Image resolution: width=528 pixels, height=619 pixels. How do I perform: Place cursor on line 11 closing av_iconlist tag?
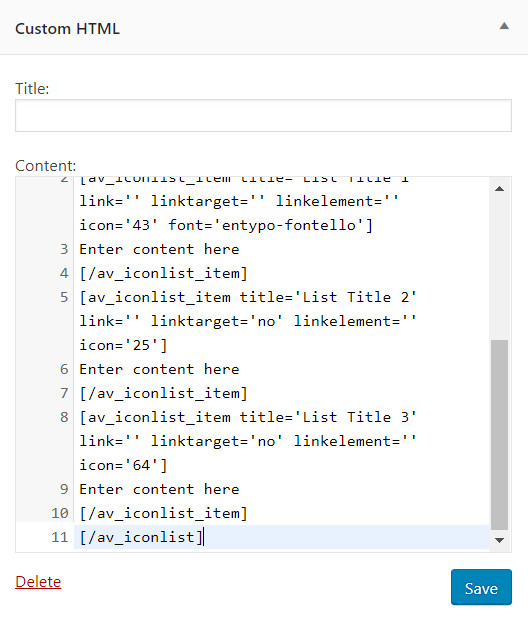141,537
